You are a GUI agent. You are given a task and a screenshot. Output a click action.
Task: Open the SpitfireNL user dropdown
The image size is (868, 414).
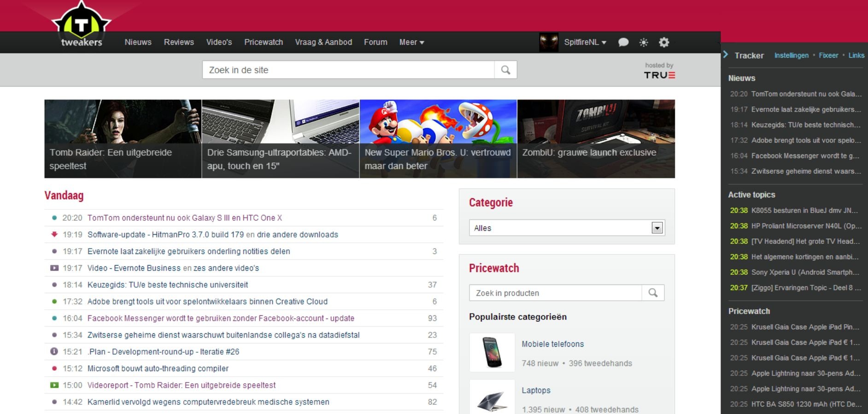pos(585,42)
